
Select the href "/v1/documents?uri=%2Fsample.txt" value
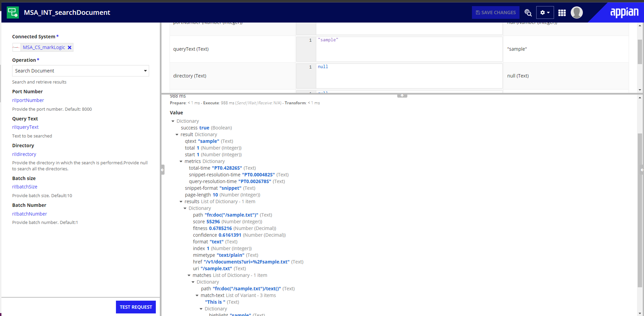pyautogui.click(x=247, y=262)
